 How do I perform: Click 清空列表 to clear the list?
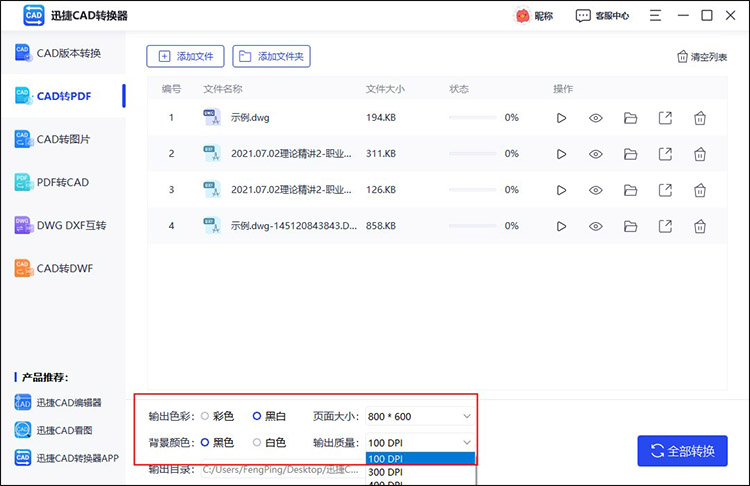702,57
